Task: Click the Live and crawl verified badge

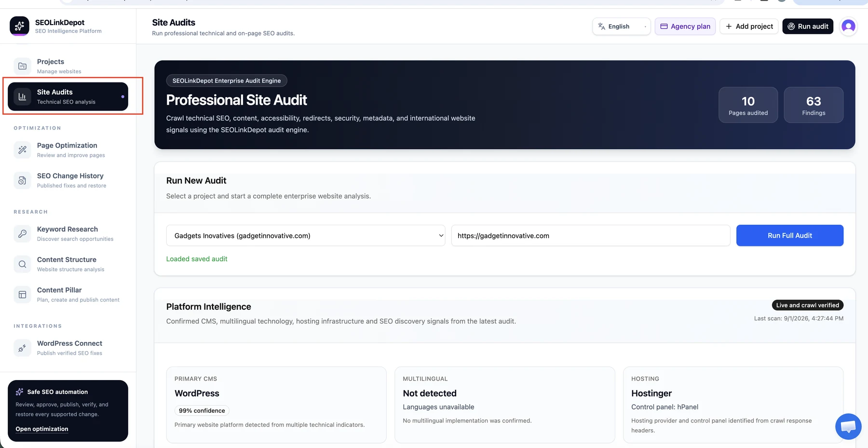Action: [x=808, y=305]
